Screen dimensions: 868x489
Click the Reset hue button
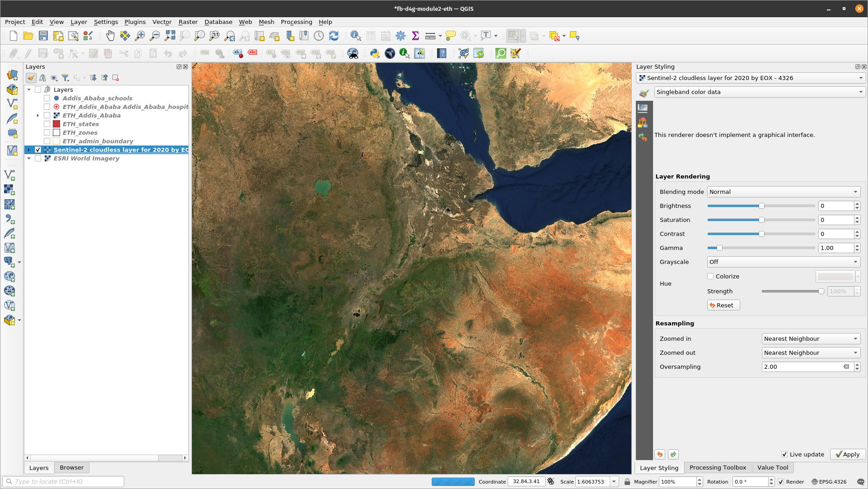723,305
